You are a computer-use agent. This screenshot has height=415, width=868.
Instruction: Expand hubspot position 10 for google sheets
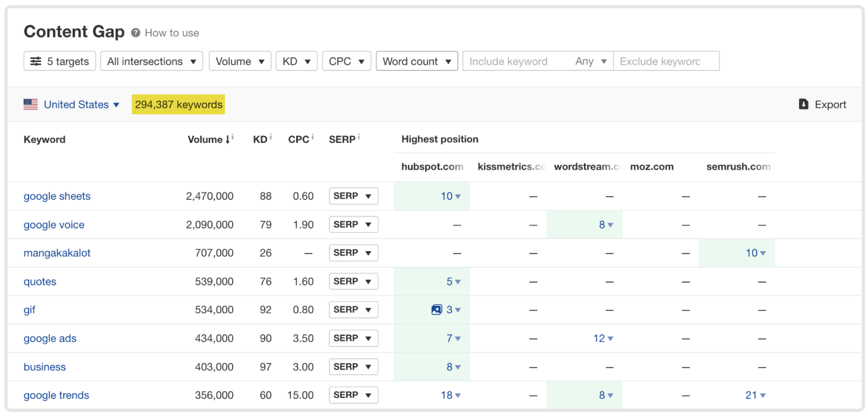[x=451, y=196]
